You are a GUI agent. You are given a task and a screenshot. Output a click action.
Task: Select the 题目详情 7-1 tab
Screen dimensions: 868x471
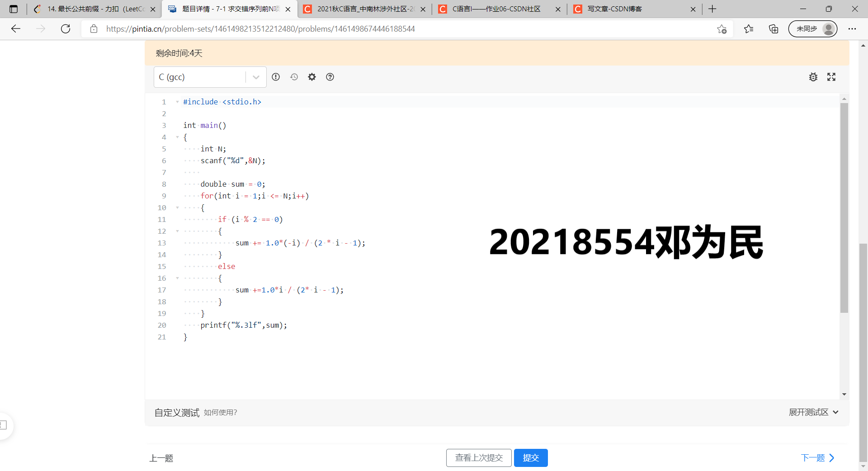point(230,9)
